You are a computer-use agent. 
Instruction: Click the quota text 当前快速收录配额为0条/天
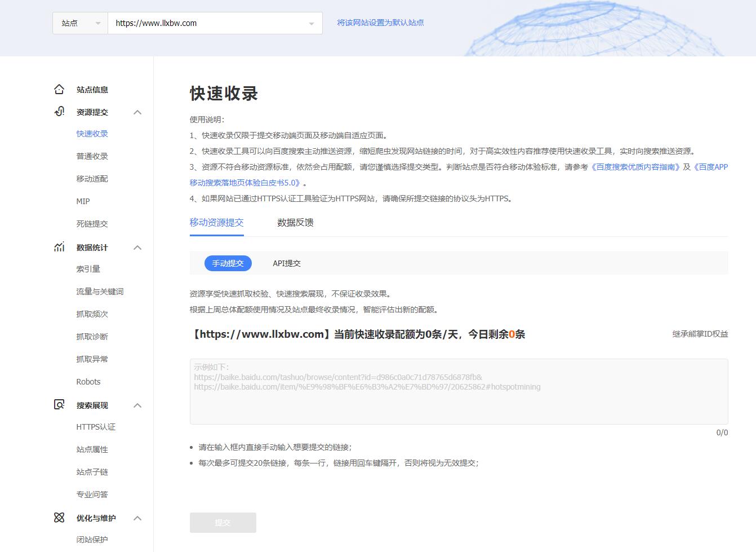[397, 334]
